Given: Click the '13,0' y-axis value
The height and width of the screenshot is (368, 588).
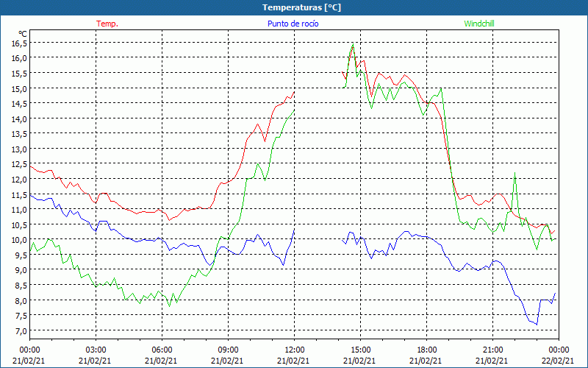Looking at the screenshot, I should click(x=19, y=149).
